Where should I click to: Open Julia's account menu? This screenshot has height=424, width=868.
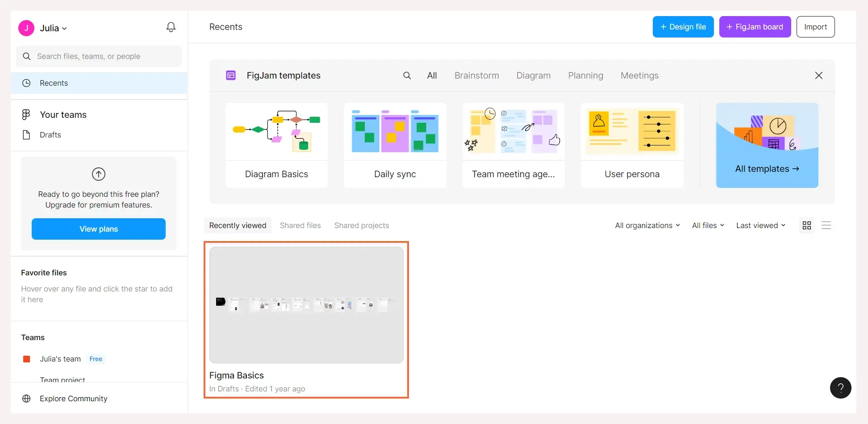53,28
